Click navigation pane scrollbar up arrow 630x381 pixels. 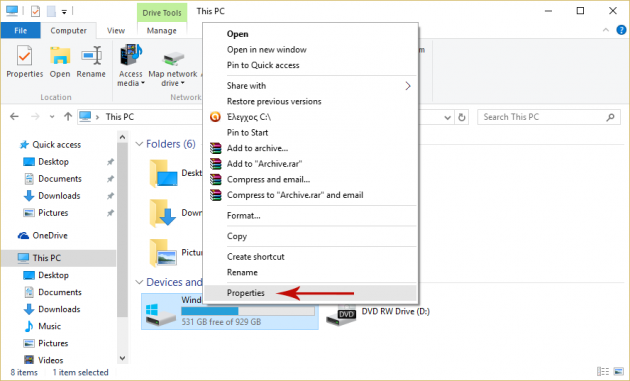tap(123, 137)
